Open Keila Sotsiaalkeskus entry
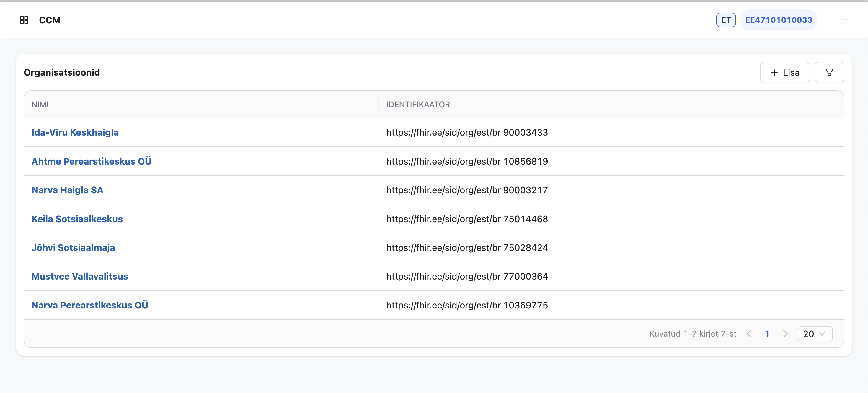Viewport: 868px width, 393px height. pos(77,219)
